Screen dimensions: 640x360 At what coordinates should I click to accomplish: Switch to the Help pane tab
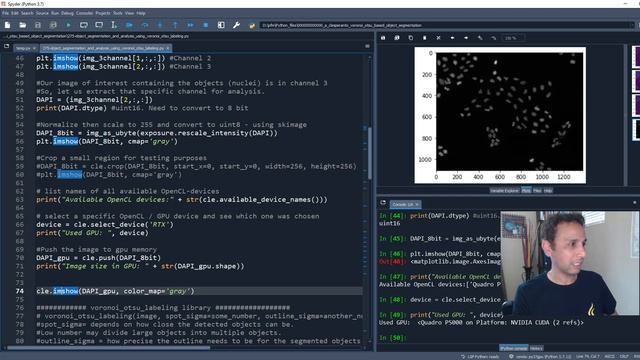(x=548, y=191)
